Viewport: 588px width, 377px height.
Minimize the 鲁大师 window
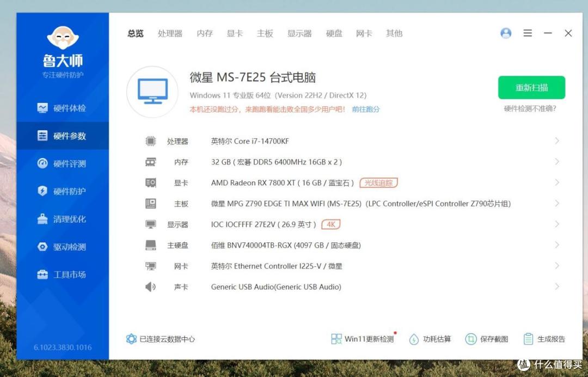click(x=548, y=33)
